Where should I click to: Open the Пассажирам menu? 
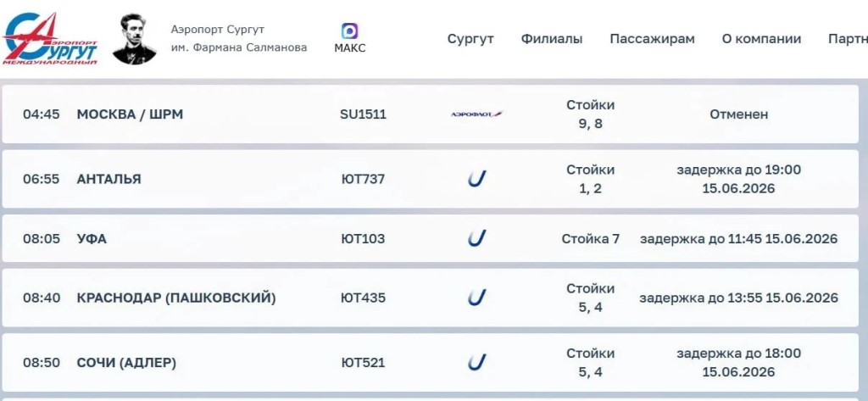652,39
